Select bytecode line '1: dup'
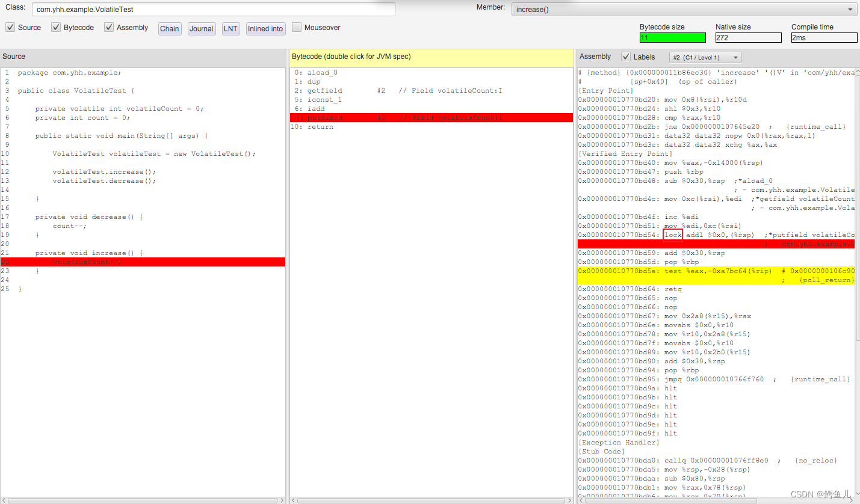Viewport: 860px width, 504px height. click(308, 81)
